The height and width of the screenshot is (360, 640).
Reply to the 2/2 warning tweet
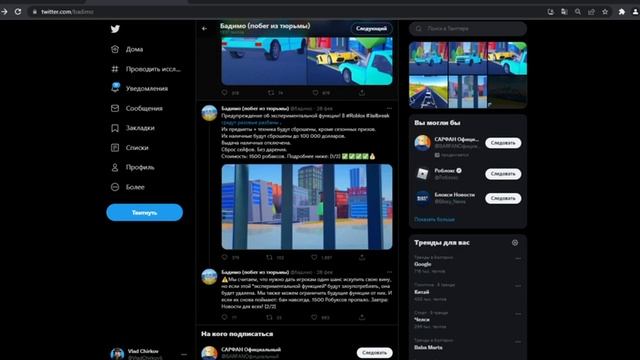click(224, 317)
